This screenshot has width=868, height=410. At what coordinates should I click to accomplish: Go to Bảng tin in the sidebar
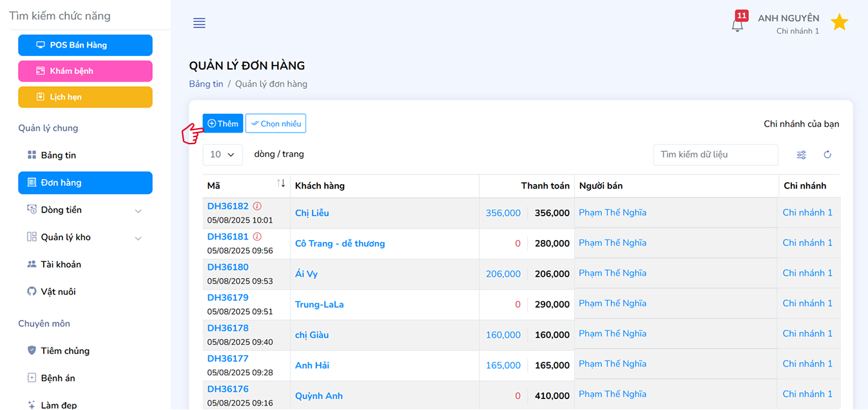[58, 155]
